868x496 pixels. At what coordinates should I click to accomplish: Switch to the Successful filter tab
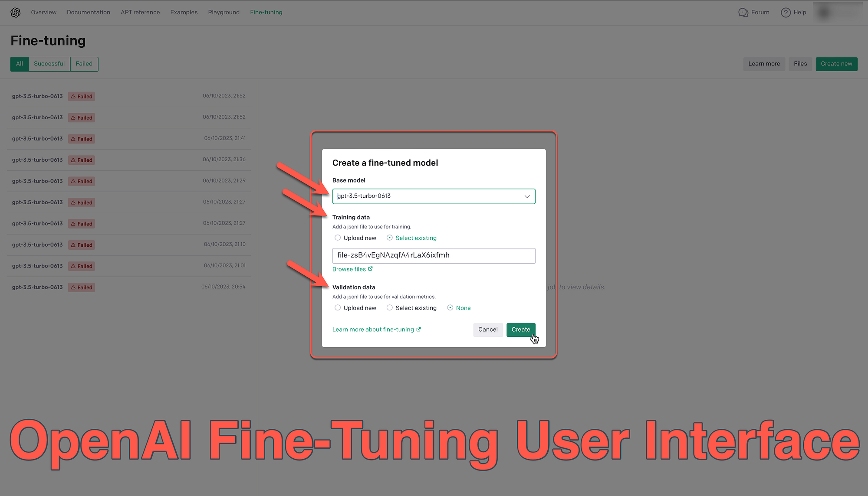pos(49,64)
